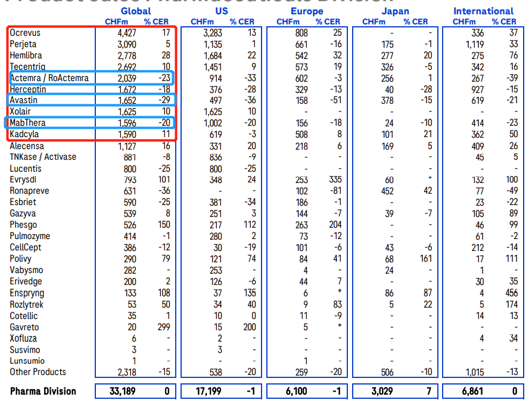Select the Gazyva product name
Screen dimensions: 532x403
click(23, 213)
